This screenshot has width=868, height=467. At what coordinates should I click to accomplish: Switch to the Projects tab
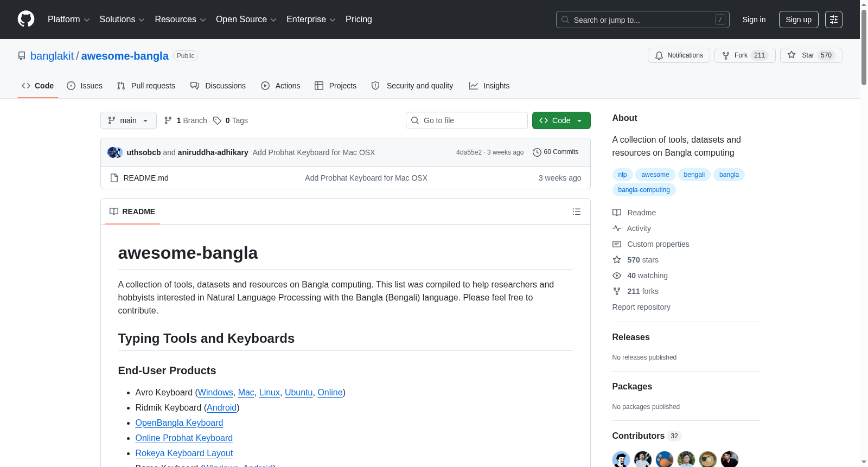point(336,86)
